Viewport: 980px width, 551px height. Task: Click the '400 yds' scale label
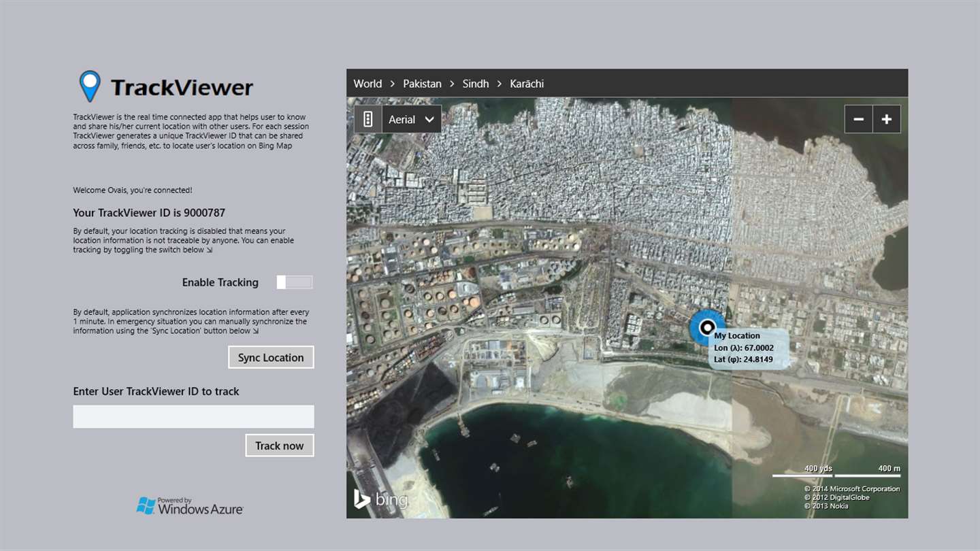[x=819, y=469]
